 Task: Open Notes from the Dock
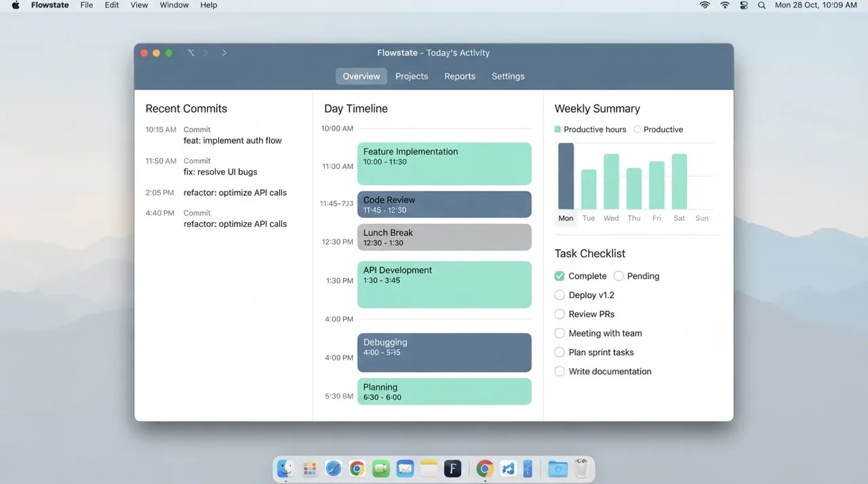tap(429, 468)
